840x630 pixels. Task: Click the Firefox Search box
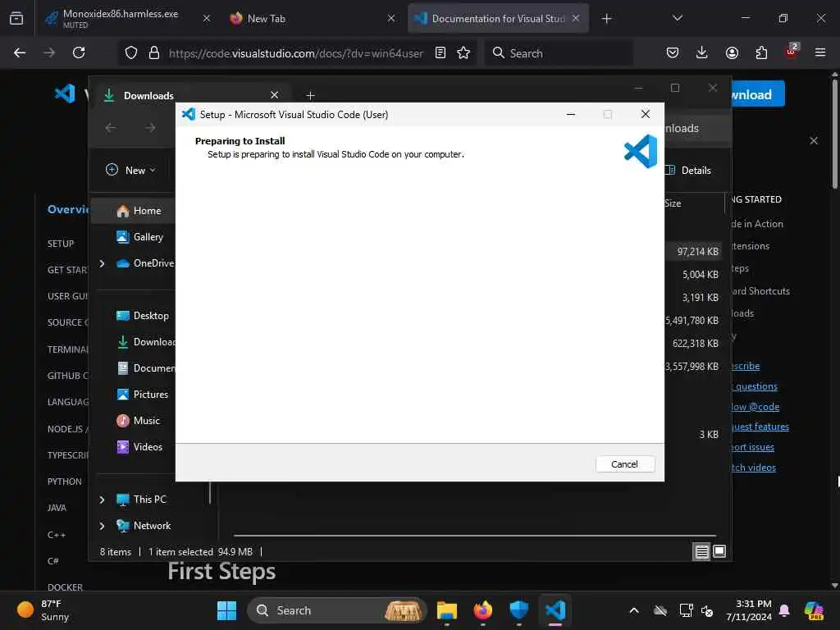click(x=559, y=53)
